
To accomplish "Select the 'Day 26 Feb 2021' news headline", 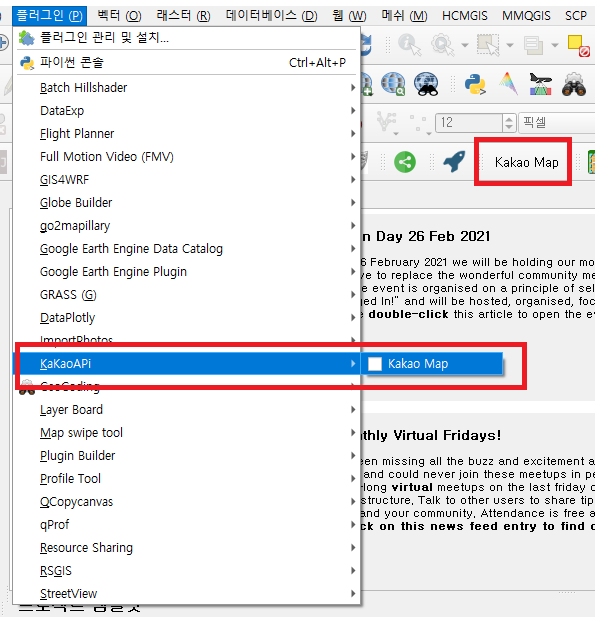I will [x=433, y=236].
